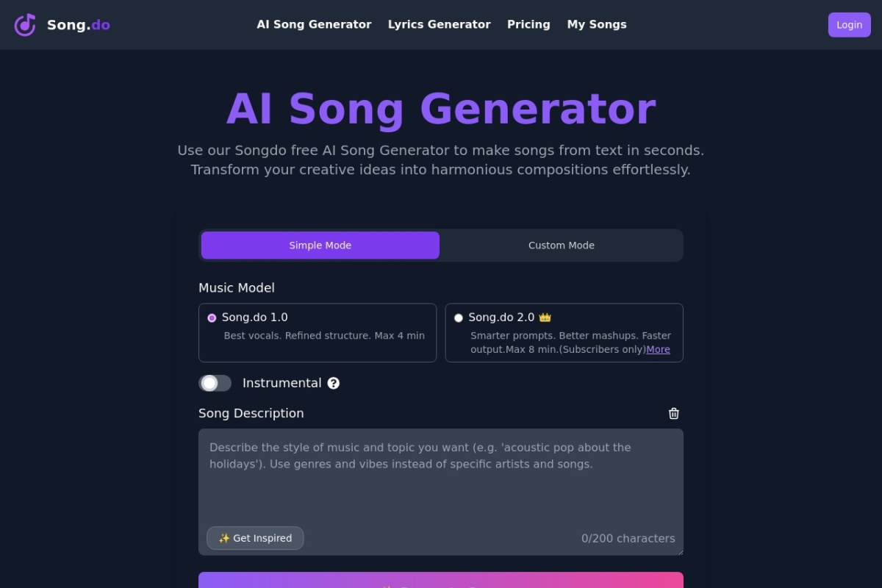The width and height of the screenshot is (882, 588).
Task: Open the Pricing page
Action: (x=528, y=24)
